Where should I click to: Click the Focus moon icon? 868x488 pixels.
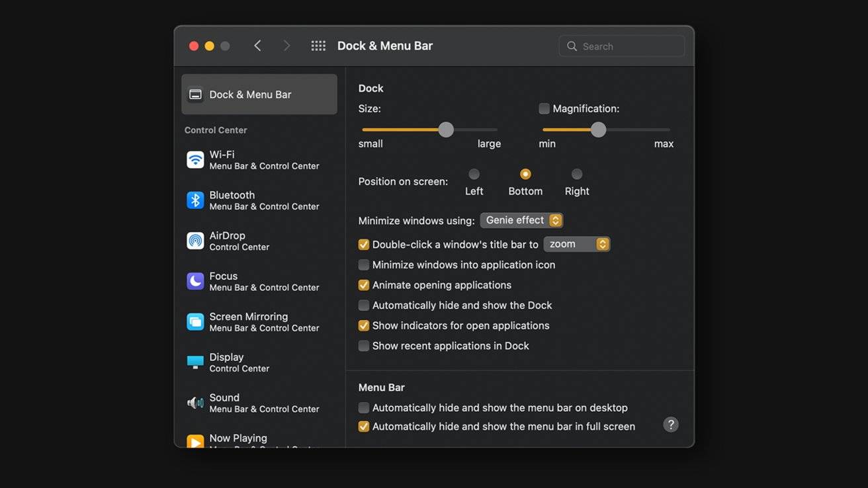pos(195,281)
